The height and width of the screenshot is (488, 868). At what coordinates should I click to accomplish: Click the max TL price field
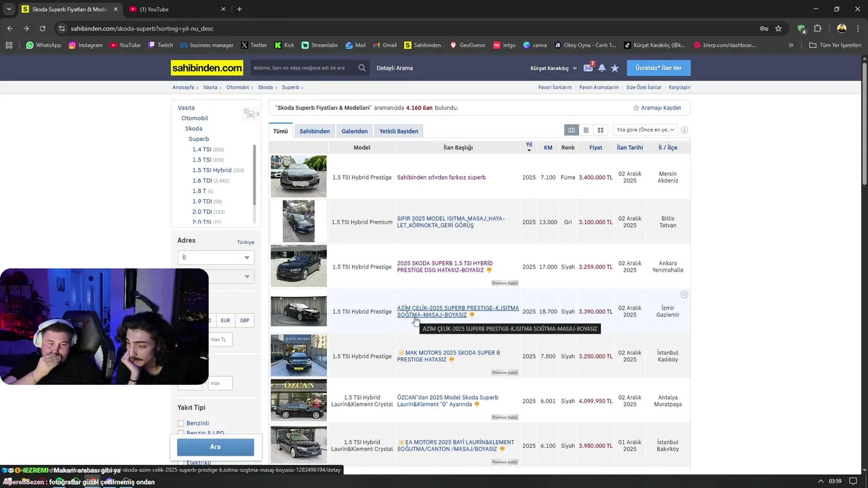(220, 339)
